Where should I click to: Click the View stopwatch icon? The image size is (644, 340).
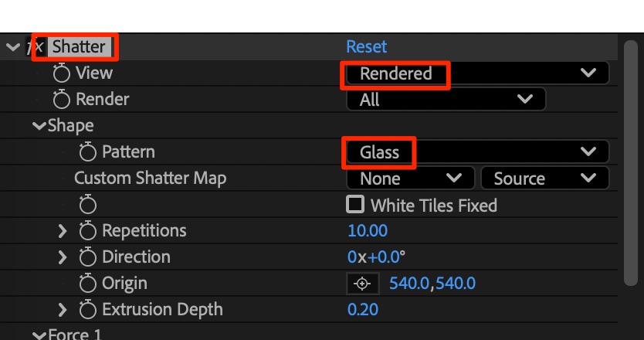pos(62,73)
